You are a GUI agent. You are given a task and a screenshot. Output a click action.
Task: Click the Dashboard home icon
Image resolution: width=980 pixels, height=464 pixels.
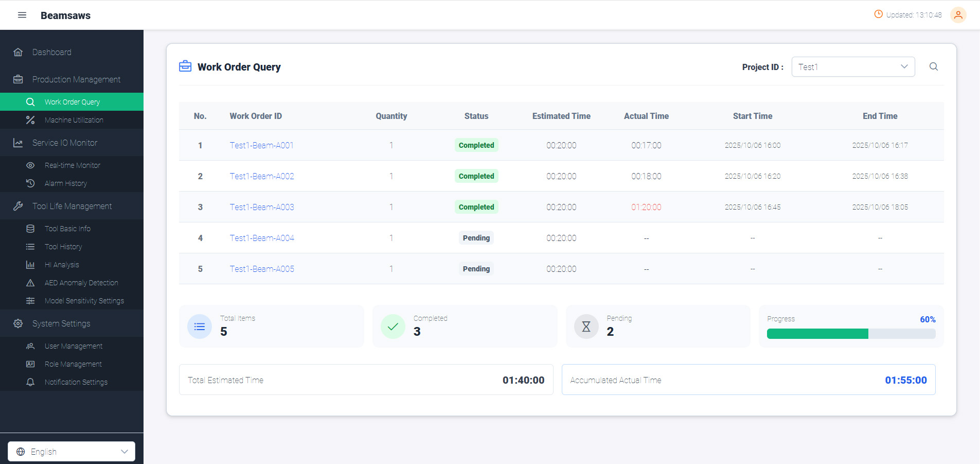(x=18, y=52)
